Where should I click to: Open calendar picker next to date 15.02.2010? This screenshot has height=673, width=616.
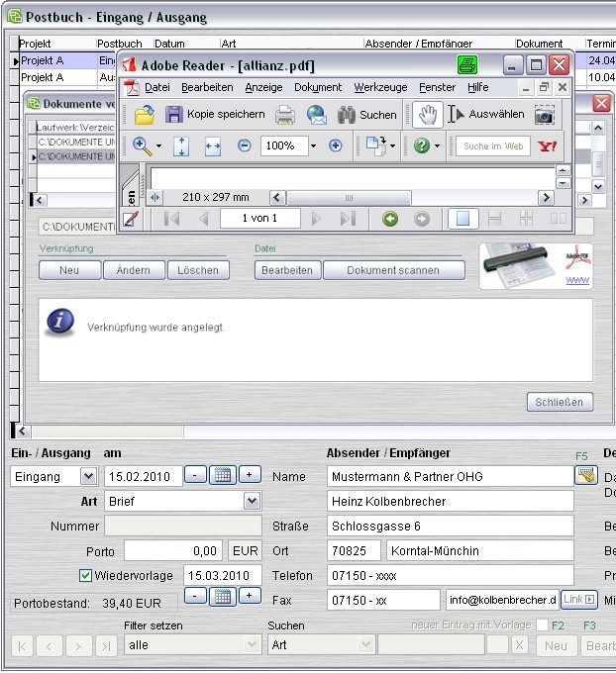223,475
